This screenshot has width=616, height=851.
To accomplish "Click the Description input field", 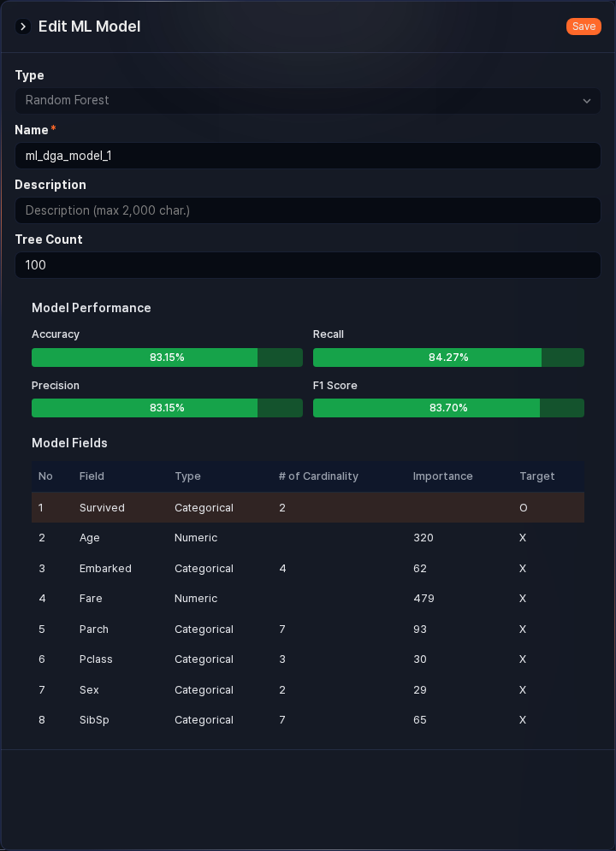I will tap(308, 210).
